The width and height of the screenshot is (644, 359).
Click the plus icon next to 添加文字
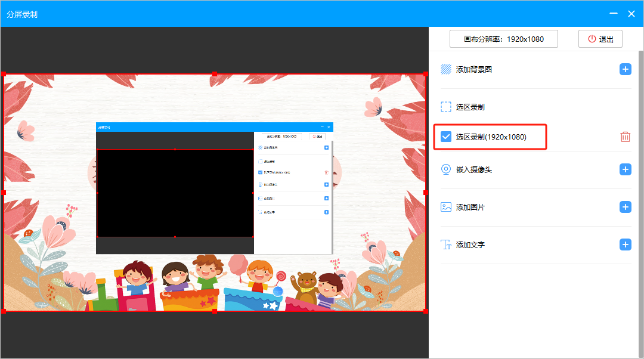point(625,245)
